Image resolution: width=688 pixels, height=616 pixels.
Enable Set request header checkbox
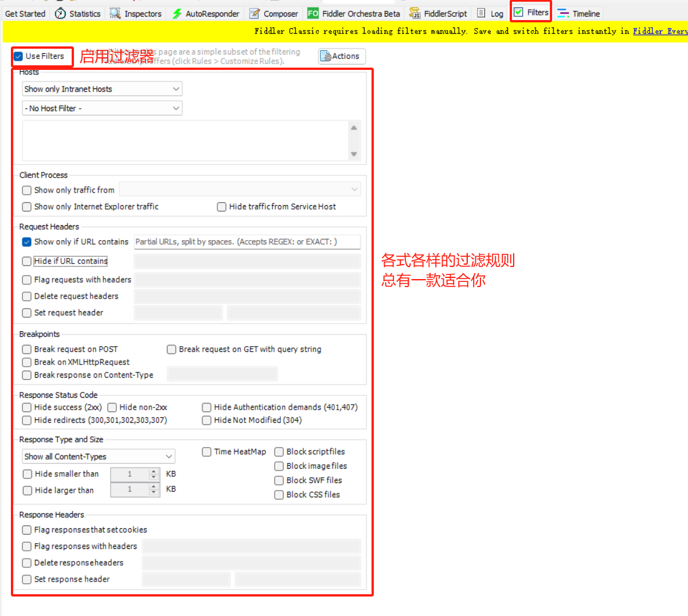pos(27,313)
